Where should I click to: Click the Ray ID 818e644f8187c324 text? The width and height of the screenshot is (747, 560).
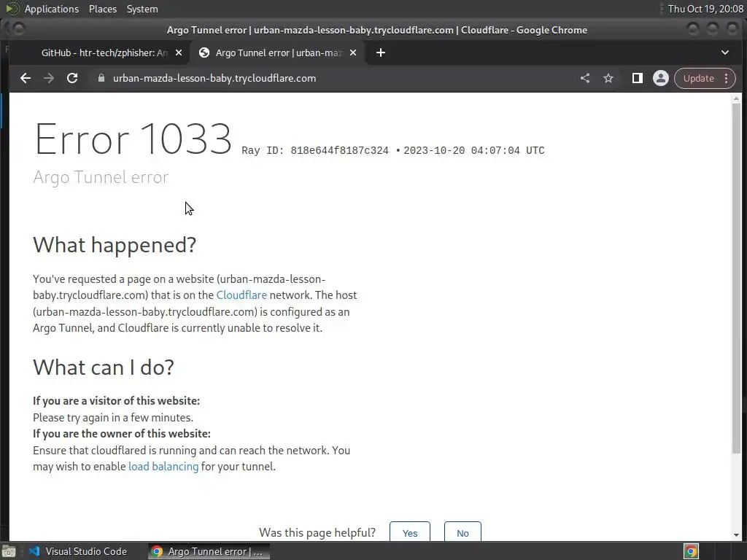tap(315, 150)
